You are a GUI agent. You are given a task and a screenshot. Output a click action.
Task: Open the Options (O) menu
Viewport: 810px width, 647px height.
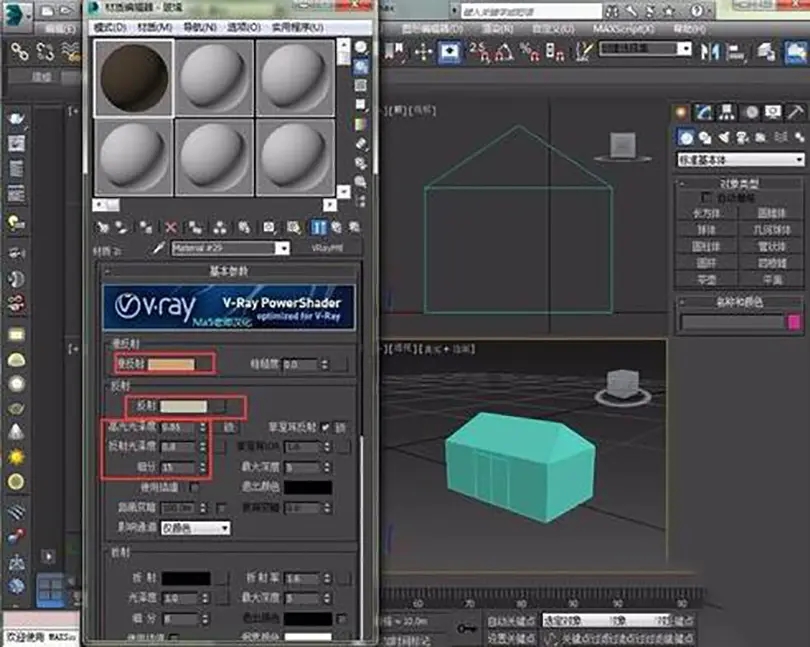[244, 27]
